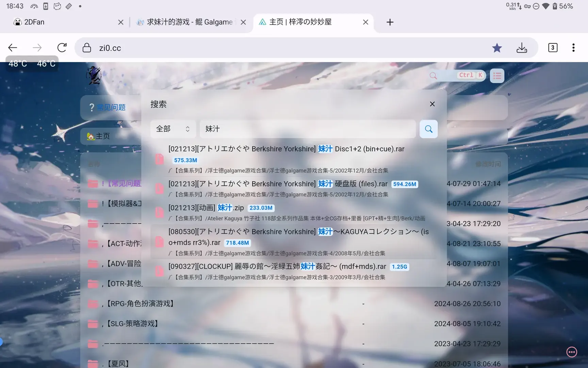This screenshot has width=588, height=368.
Task: Click the 718.48M size badge
Action: (x=238, y=243)
